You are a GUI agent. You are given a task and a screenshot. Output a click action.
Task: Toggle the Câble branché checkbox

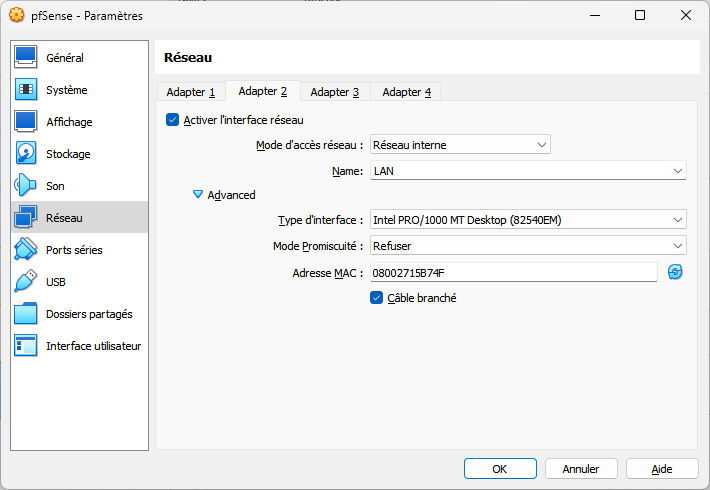coord(376,298)
